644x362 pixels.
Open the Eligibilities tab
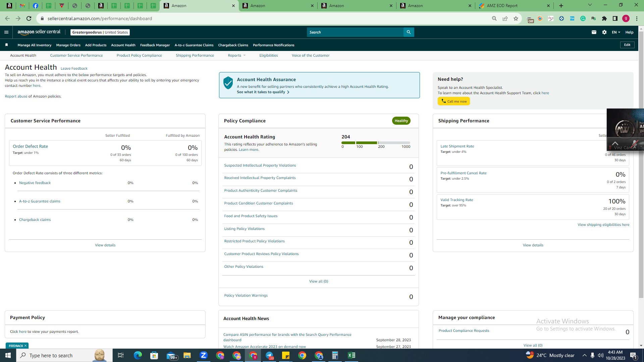pos(268,55)
